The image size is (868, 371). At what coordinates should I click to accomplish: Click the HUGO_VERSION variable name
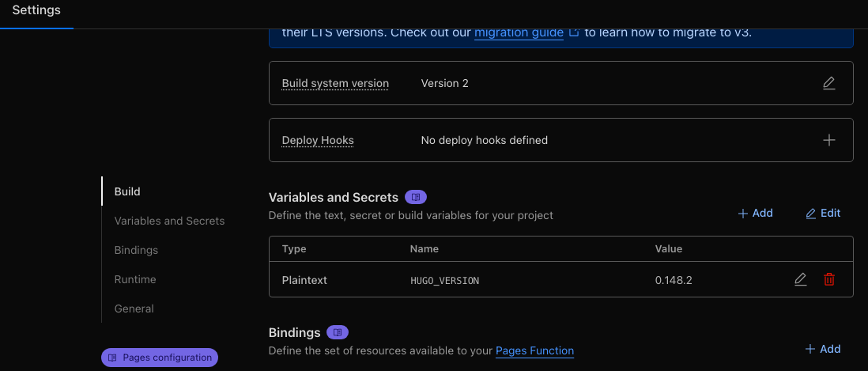tap(444, 281)
